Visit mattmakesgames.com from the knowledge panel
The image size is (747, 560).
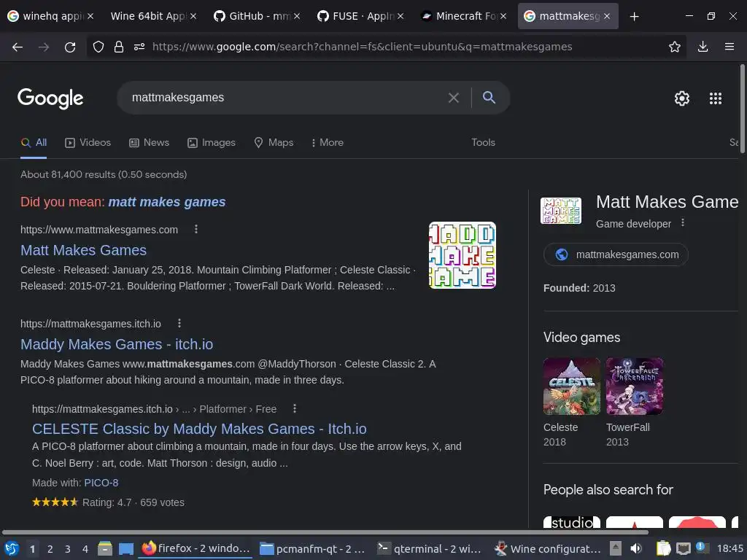point(616,254)
